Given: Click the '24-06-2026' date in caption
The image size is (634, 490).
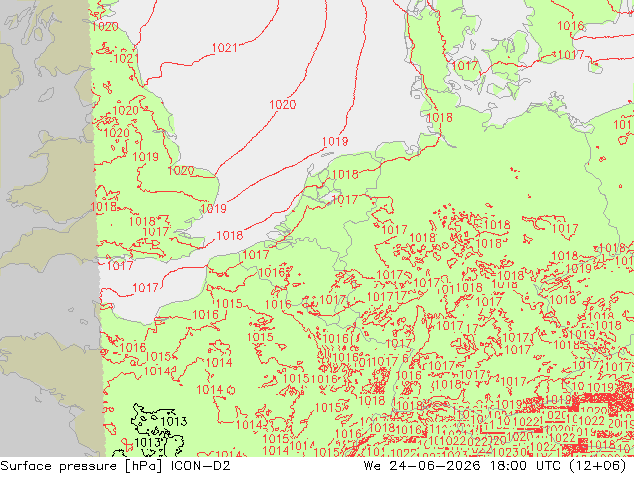Looking at the screenshot, I should 435,466.
